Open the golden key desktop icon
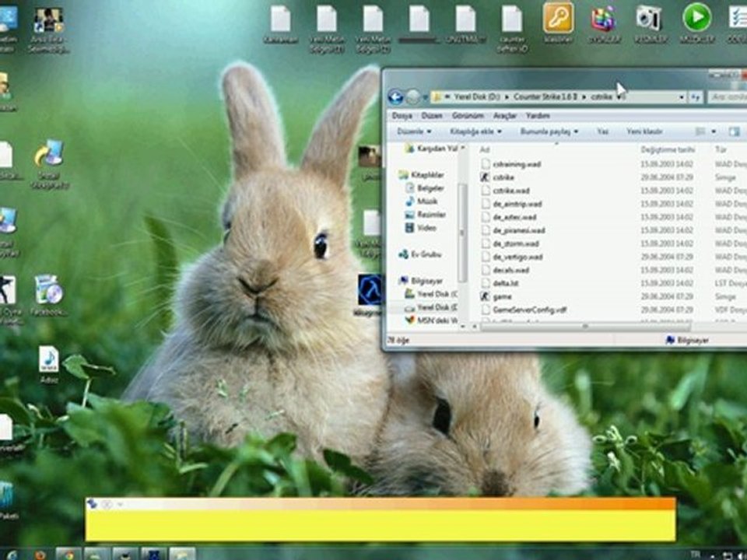This screenshot has height=560, width=747. tap(558, 18)
